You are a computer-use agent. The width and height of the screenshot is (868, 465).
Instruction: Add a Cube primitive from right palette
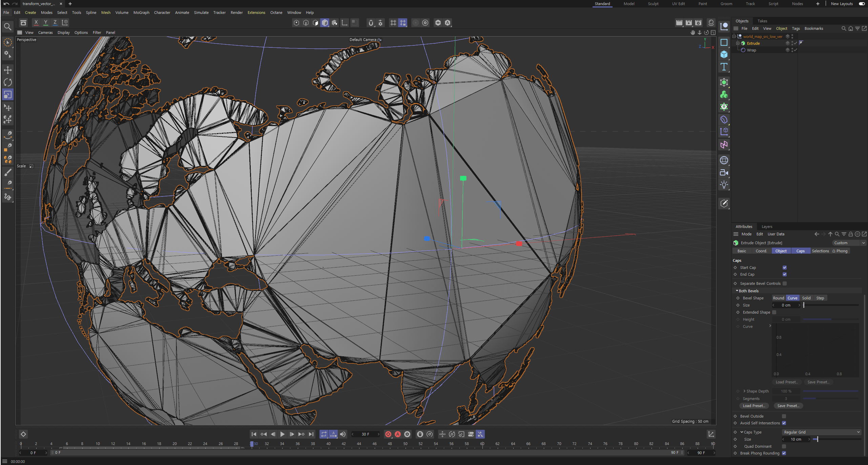click(724, 55)
